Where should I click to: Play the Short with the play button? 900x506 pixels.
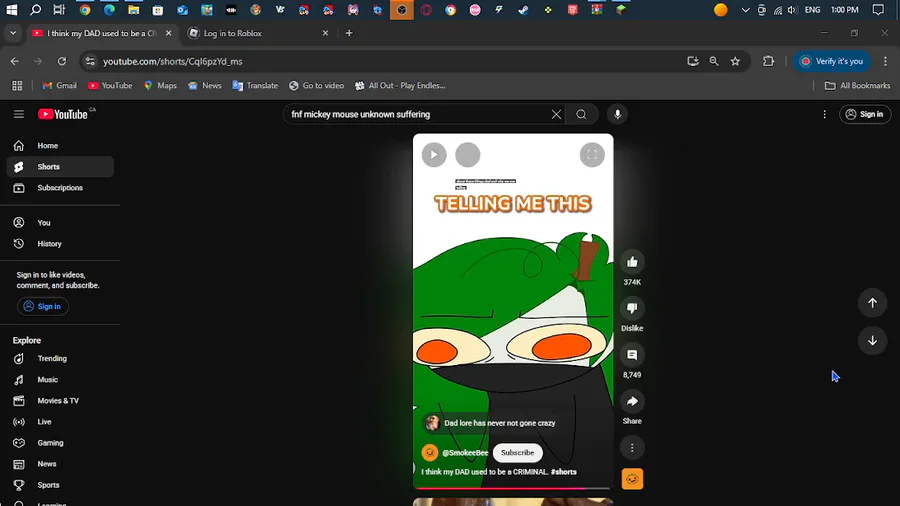pyautogui.click(x=434, y=155)
